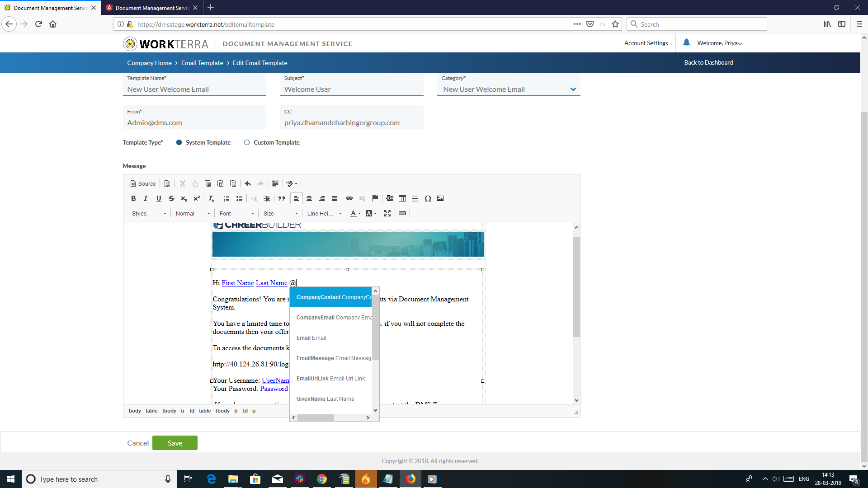Open the Styles dropdown
Viewport: 868px width, 488px height.
[x=149, y=213]
